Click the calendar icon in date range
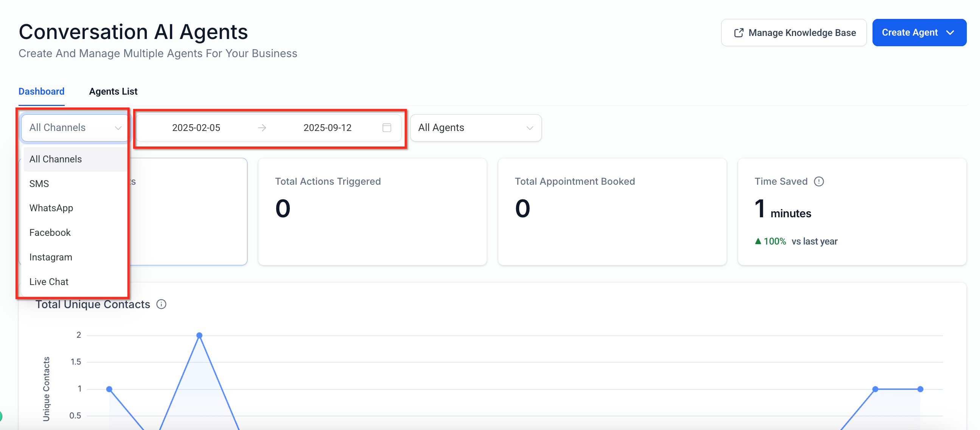Viewport: 980px width, 430px height. 387,128
